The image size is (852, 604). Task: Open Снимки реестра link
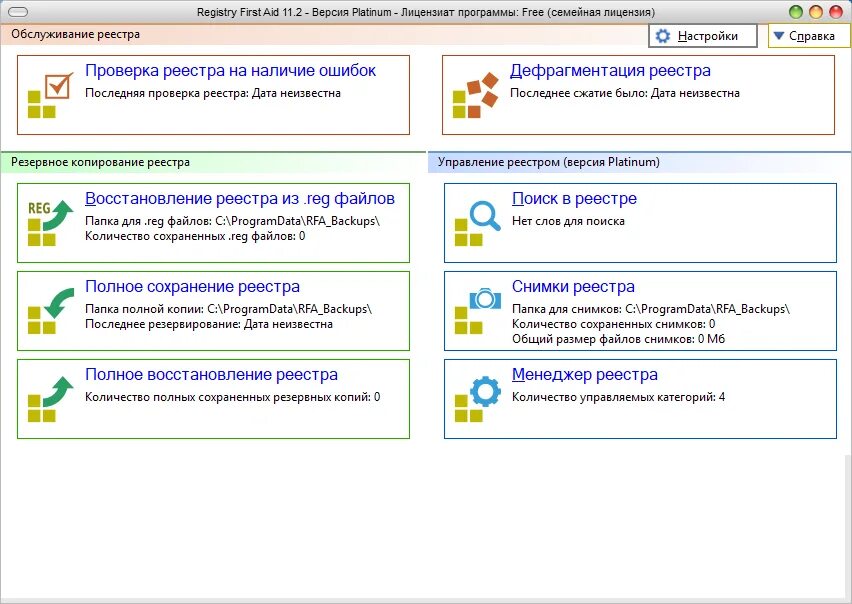point(573,287)
